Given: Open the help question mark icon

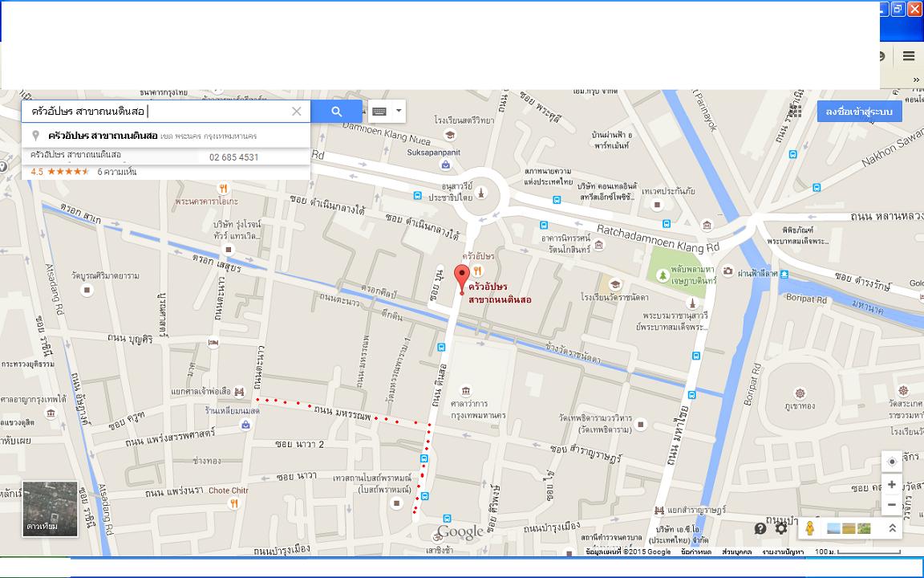Looking at the screenshot, I should pos(760,528).
